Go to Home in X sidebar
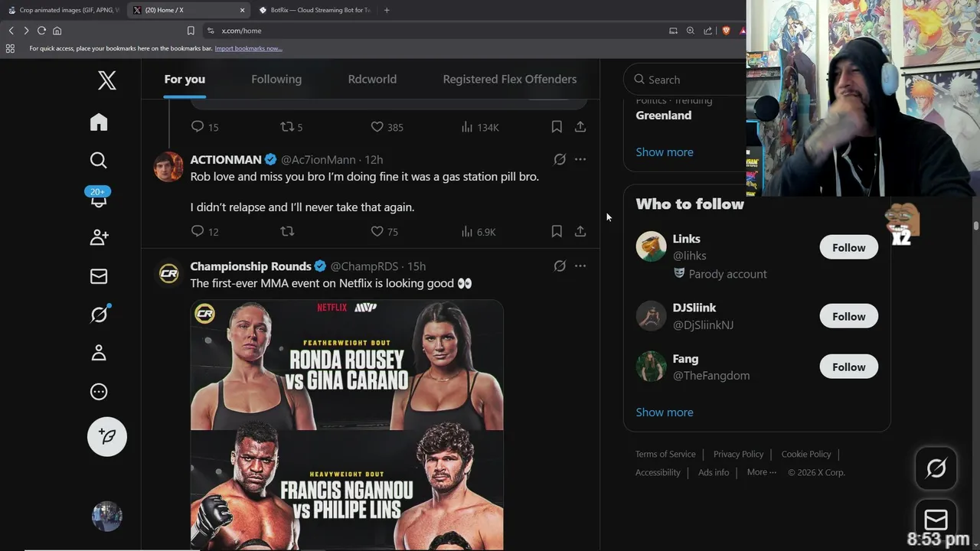 (x=99, y=122)
